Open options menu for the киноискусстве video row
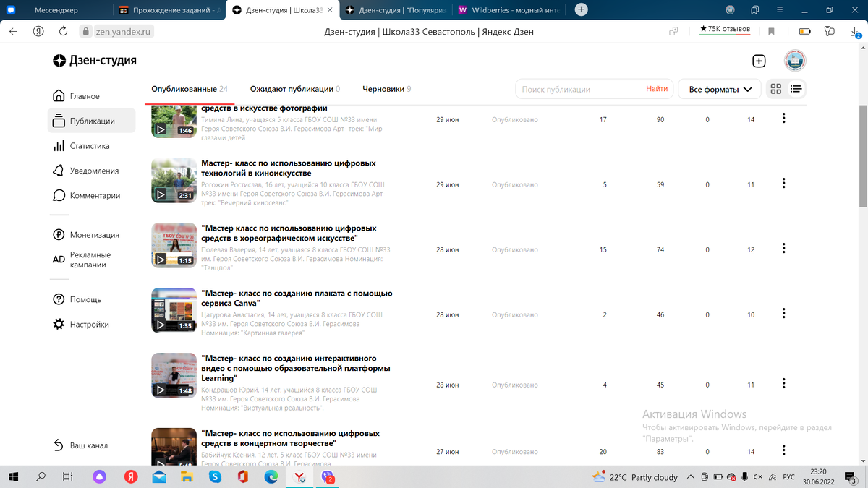868x488 pixels. (x=784, y=184)
